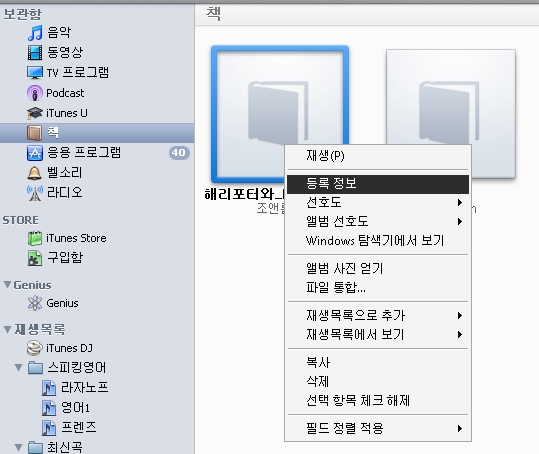Open the 프렌즈 playlist icon

49,428
